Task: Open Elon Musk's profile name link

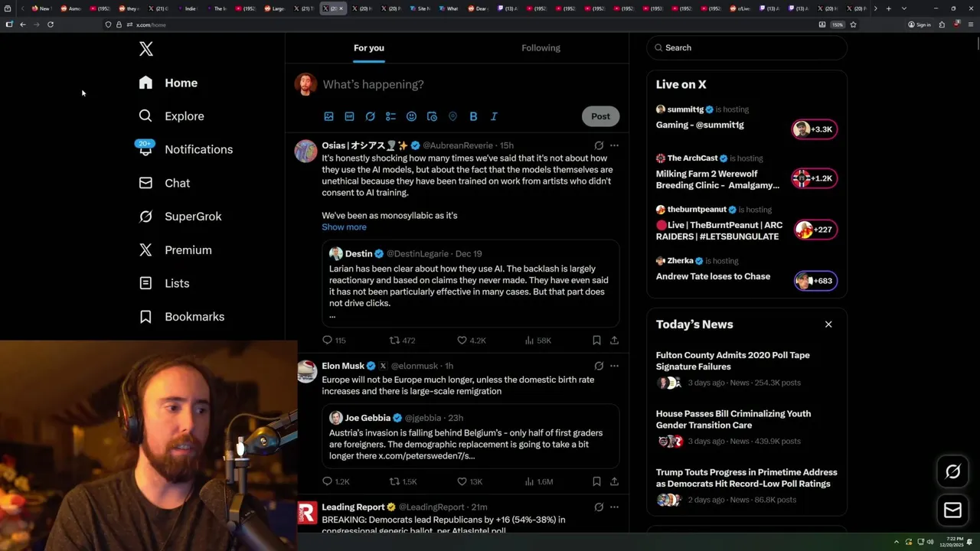Action: pyautogui.click(x=343, y=366)
